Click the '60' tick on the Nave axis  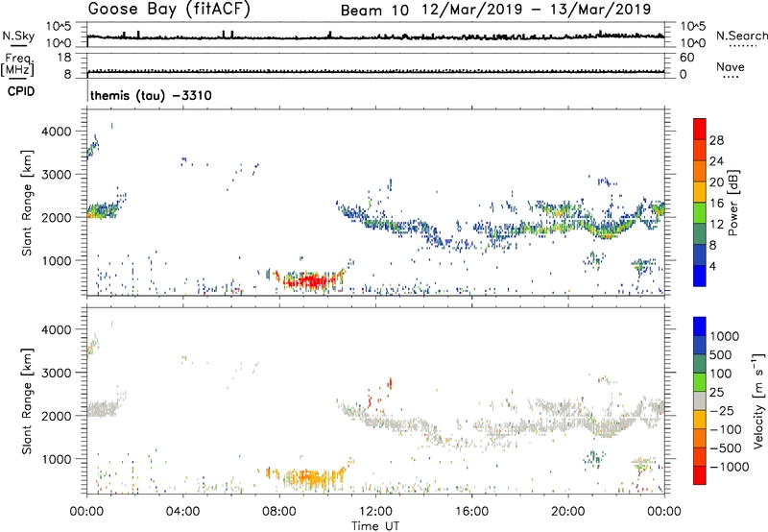[686, 58]
